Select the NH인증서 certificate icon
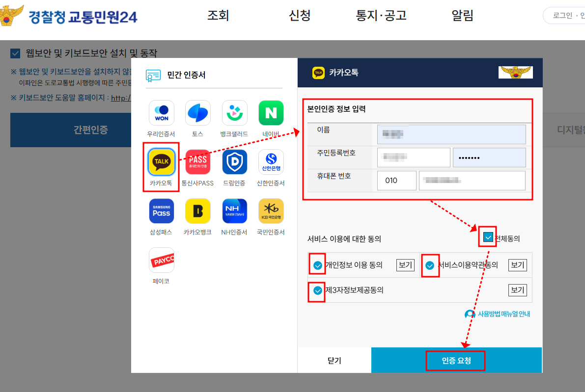This screenshot has width=585, height=392. [x=234, y=211]
